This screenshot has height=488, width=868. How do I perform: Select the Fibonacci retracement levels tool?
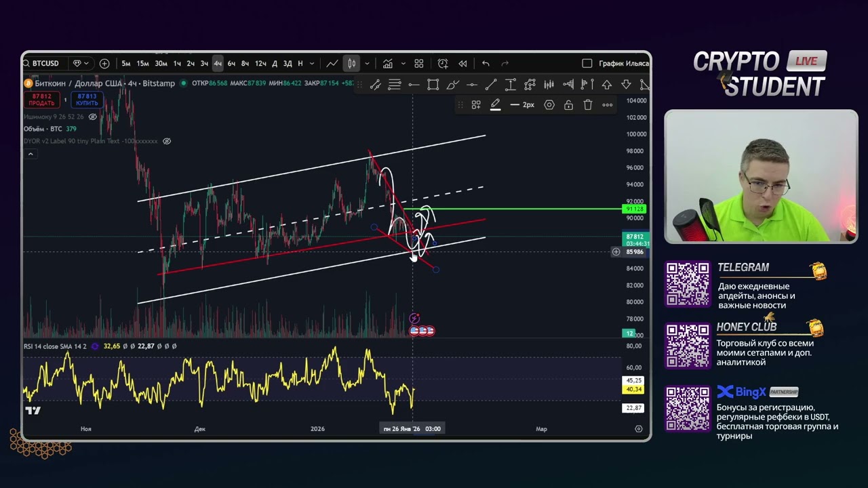click(x=394, y=85)
